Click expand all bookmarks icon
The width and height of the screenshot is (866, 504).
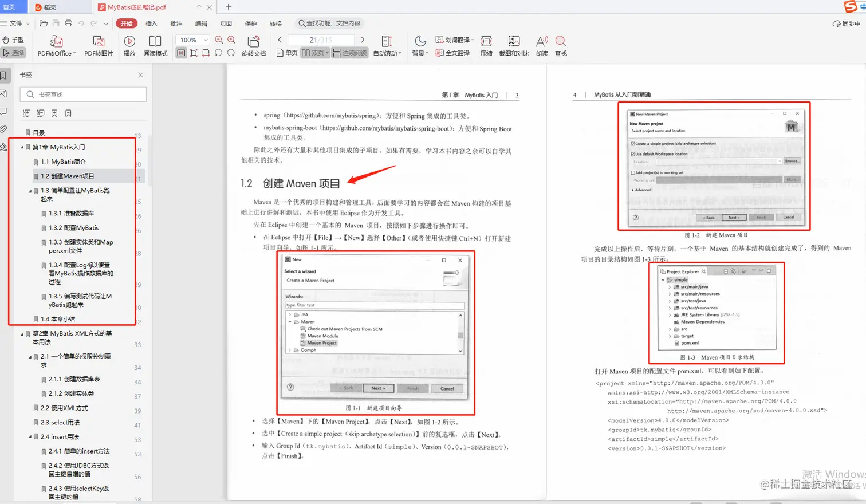(x=26, y=113)
